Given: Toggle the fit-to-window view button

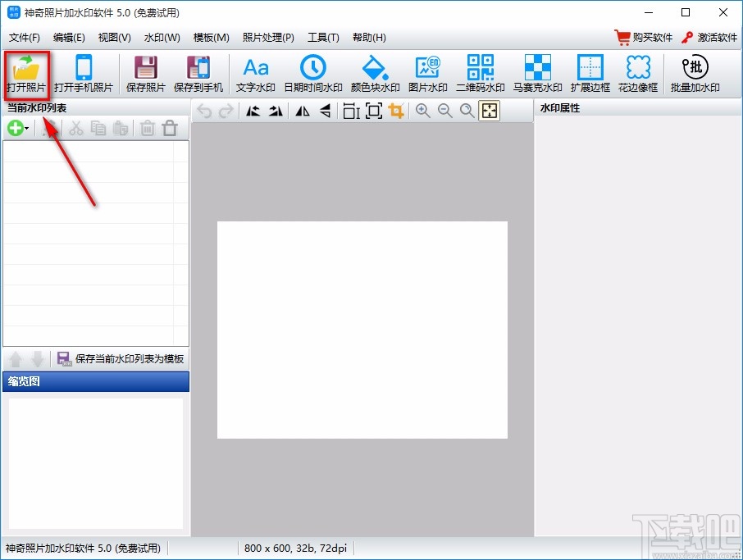Looking at the screenshot, I should pyautogui.click(x=489, y=111).
